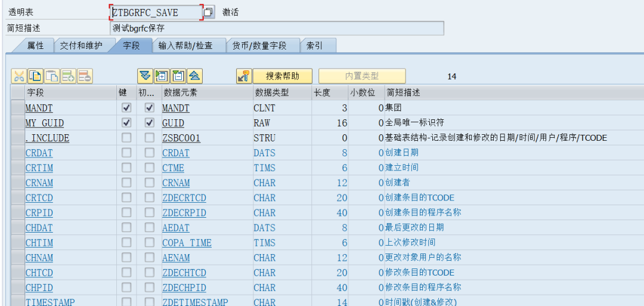Open the MY_GUID field name link

pos(45,123)
